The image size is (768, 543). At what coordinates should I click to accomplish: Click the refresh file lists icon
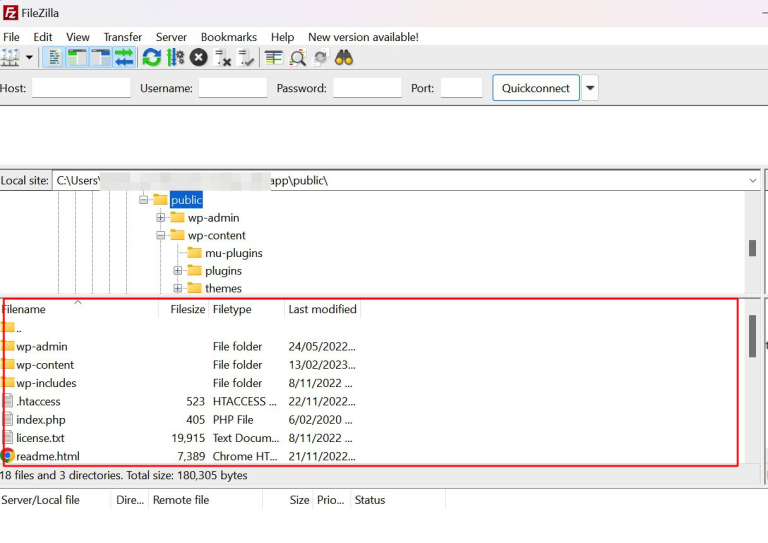[x=152, y=58]
